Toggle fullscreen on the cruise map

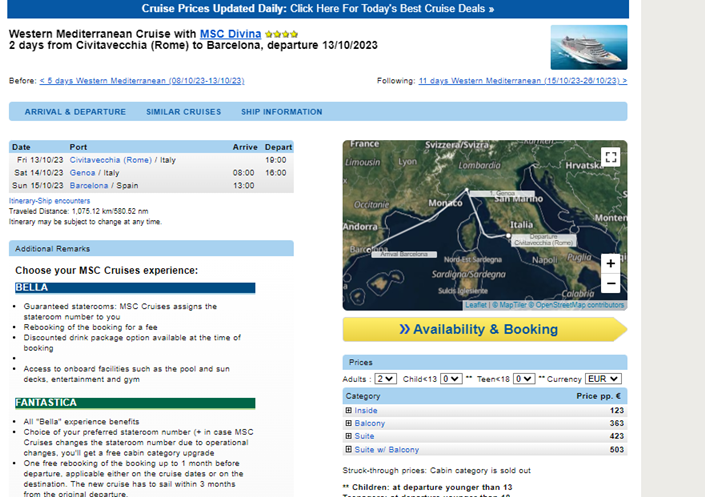pos(611,157)
